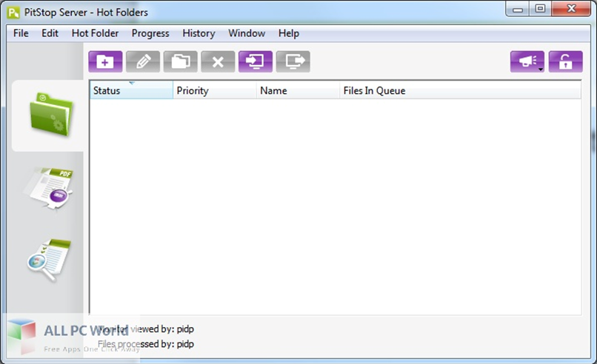Image resolution: width=597 pixels, height=364 pixels.
Task: Open the Progress menu
Action: coord(150,33)
